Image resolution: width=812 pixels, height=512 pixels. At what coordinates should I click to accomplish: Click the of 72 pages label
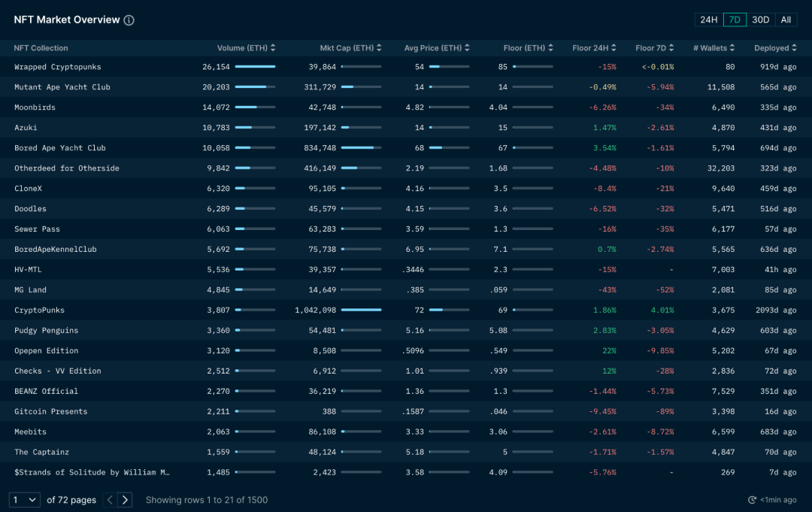pyautogui.click(x=71, y=499)
